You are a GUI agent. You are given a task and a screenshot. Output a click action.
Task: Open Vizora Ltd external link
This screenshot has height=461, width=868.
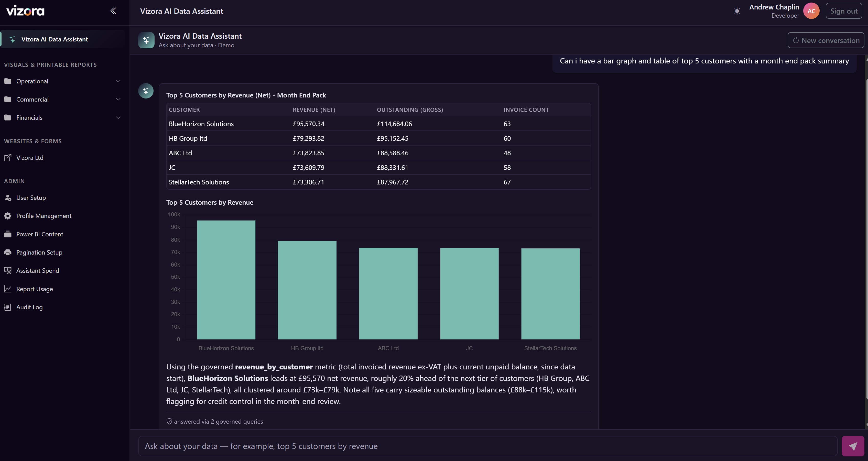coord(30,158)
